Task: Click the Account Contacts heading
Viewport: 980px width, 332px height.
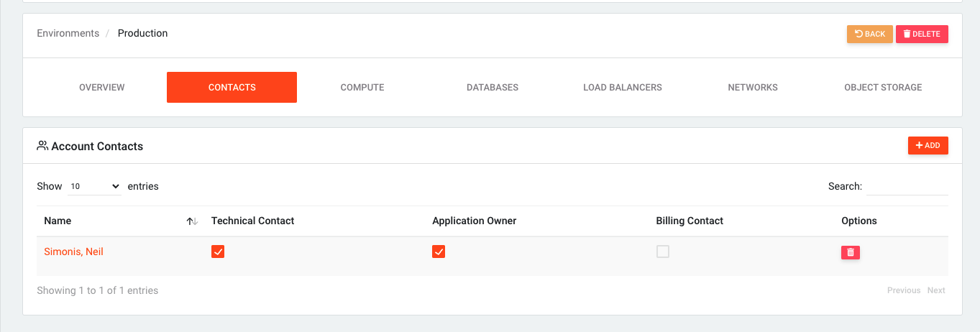Action: pyautogui.click(x=97, y=146)
